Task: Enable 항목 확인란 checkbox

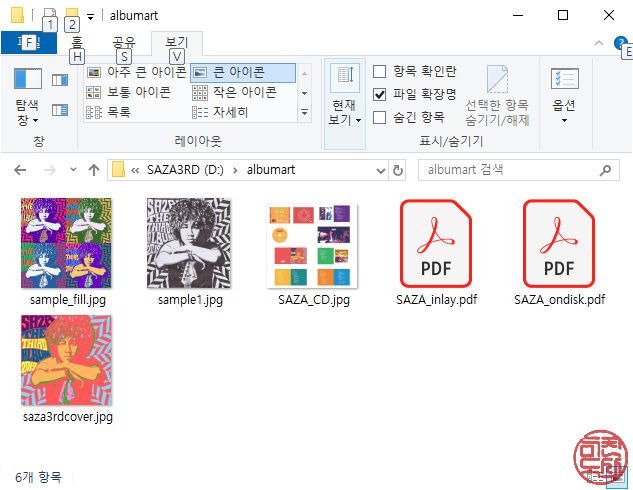Action: click(379, 71)
